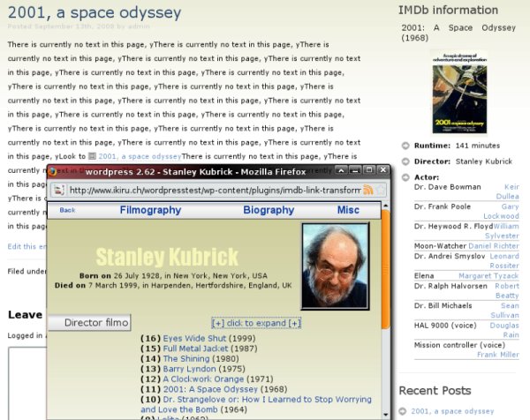
Task: Click the Director filmo button
Action: (x=89, y=322)
